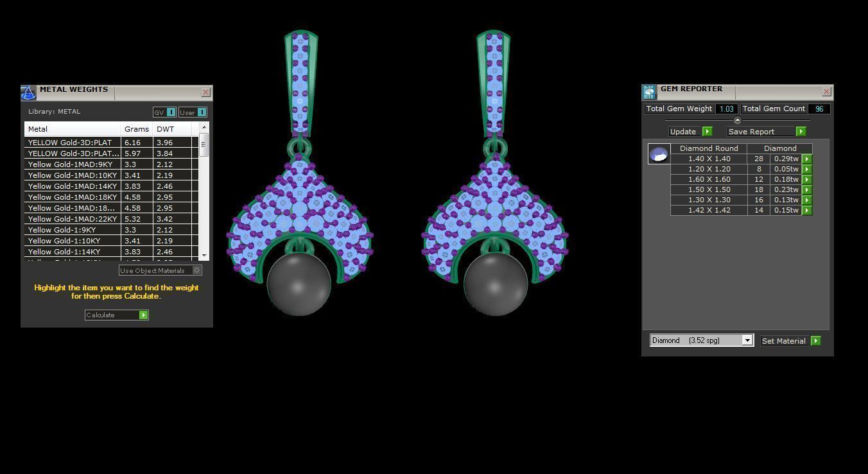This screenshot has width=868, height=474.
Task: Select the YELLOW Gold-3D:PLAT... row weighing 5.97 grams
Action: point(111,154)
